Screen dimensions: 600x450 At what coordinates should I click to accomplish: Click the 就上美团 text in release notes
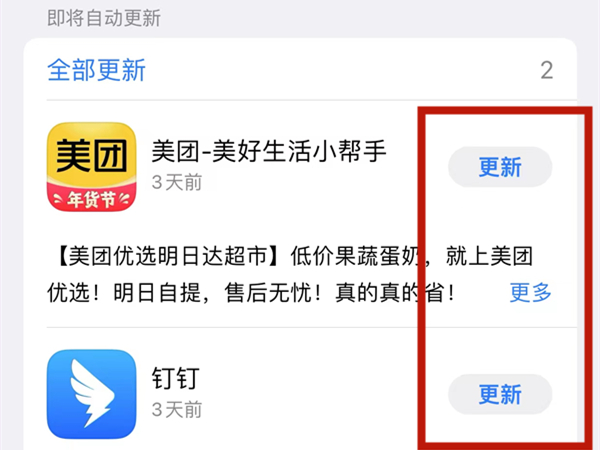tap(489, 256)
